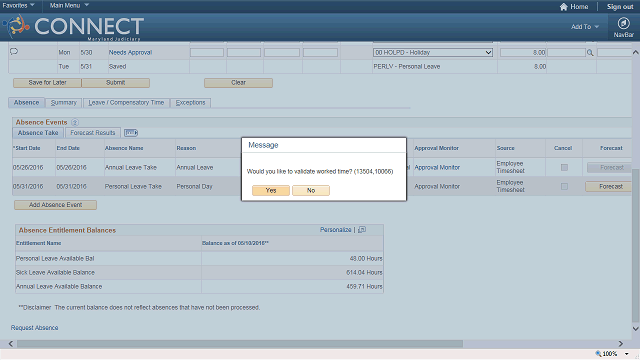Open the Favorites dropdown menu
The height and width of the screenshot is (360, 640).
(18, 5)
